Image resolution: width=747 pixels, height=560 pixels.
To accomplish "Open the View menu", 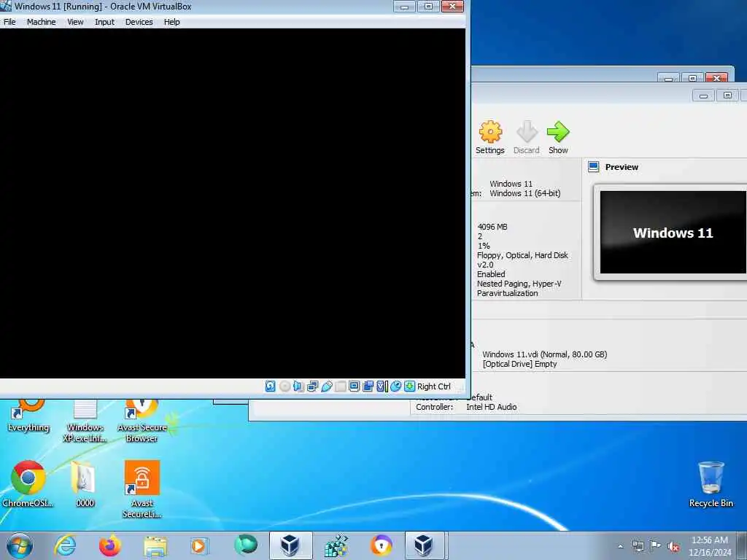I will (x=75, y=22).
